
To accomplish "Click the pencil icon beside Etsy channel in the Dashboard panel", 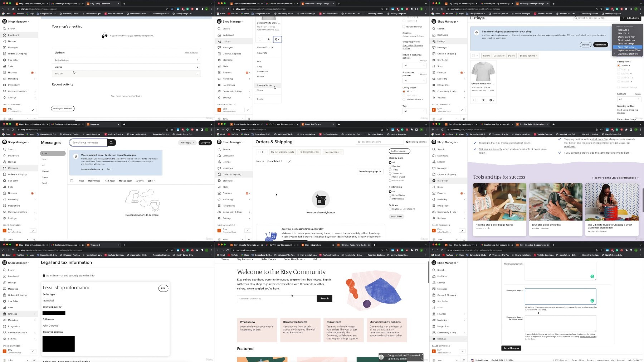I will [33, 110].
